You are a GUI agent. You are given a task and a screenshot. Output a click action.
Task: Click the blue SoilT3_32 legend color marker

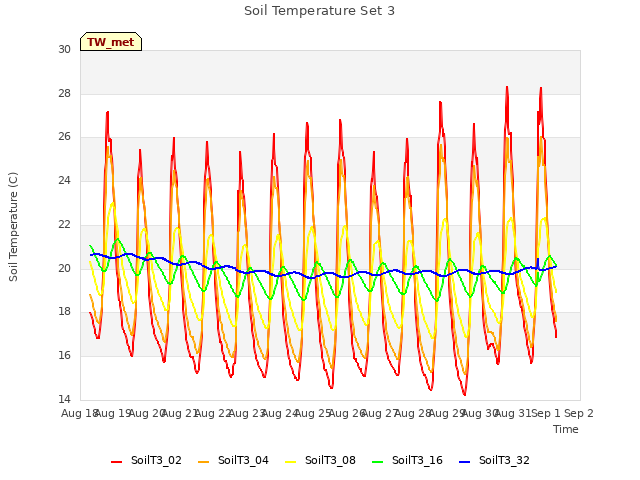464,462
